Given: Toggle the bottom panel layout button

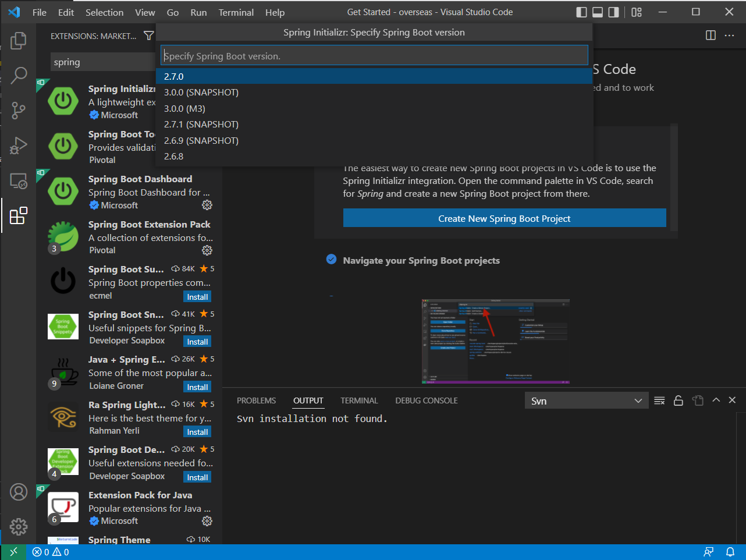Looking at the screenshot, I should pos(598,12).
